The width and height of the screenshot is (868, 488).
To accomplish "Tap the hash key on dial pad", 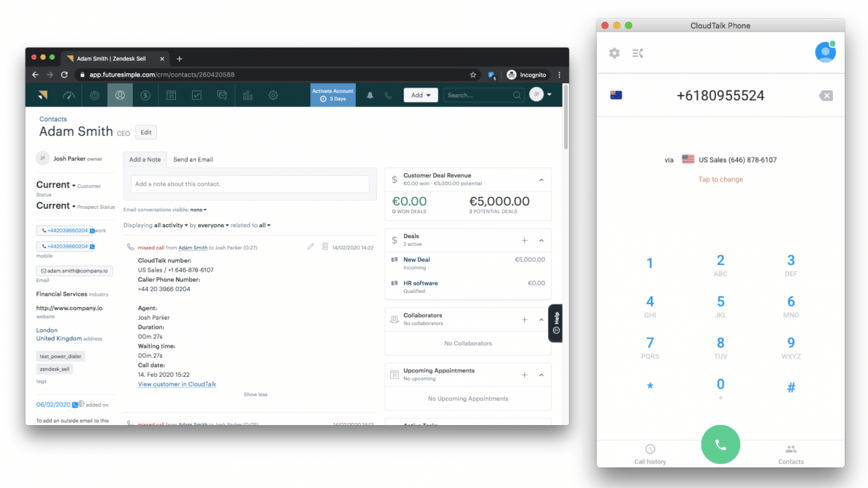I will (x=791, y=388).
